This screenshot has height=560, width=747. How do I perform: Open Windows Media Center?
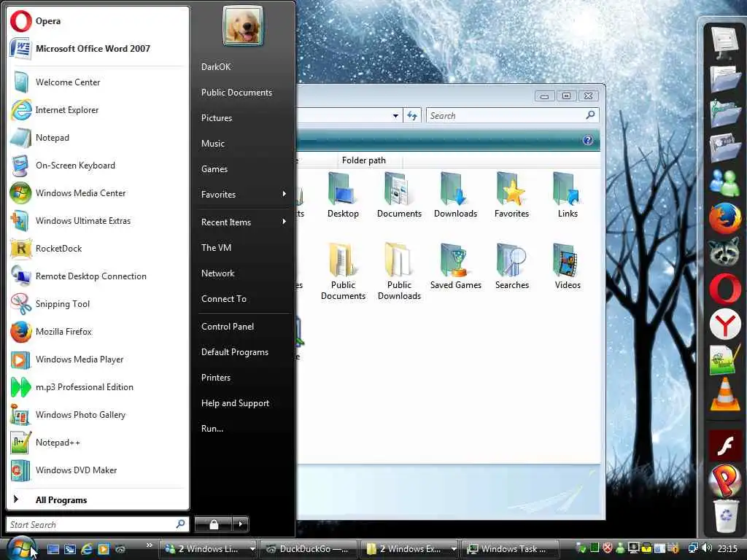98,192
